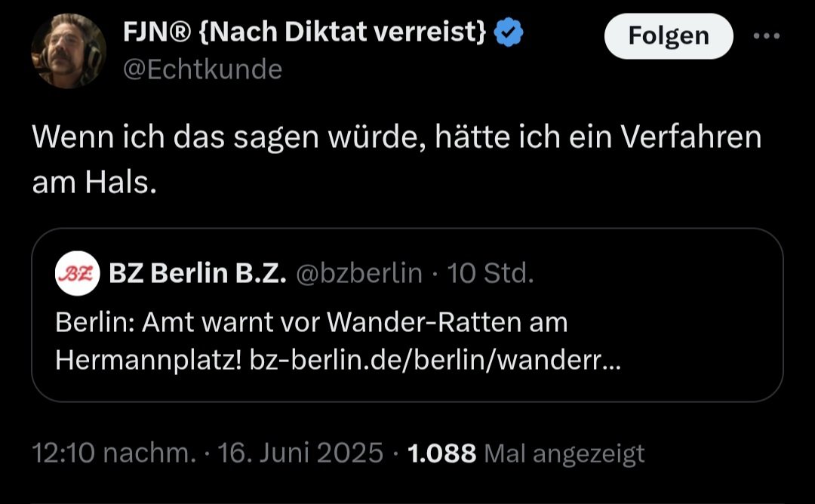The height and width of the screenshot is (504, 815).
Task: Click the '1.088' view count number
Action: [441, 453]
